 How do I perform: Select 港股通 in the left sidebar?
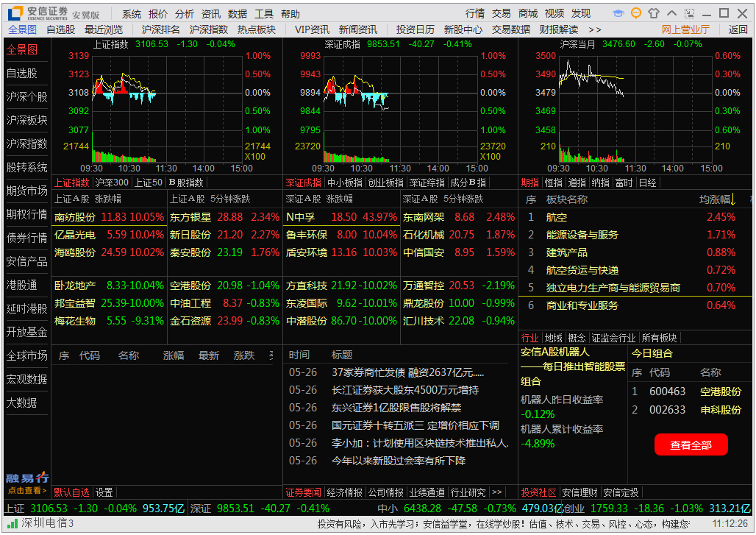click(x=22, y=285)
